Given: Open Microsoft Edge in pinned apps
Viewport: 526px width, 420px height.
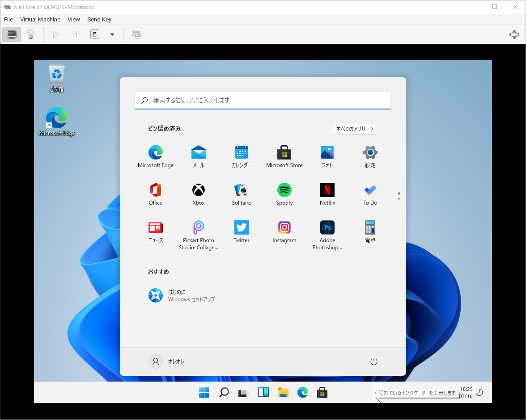Looking at the screenshot, I should coord(156,156).
